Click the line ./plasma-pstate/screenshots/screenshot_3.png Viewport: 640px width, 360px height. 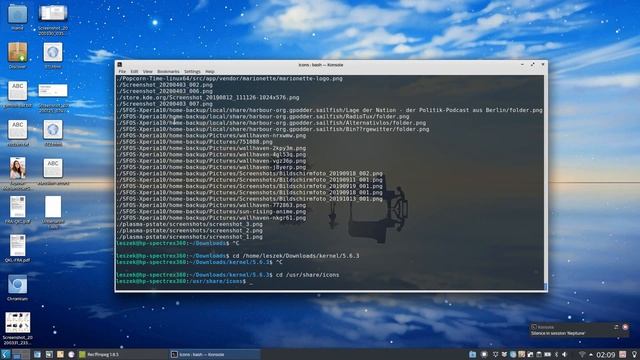tap(189, 224)
